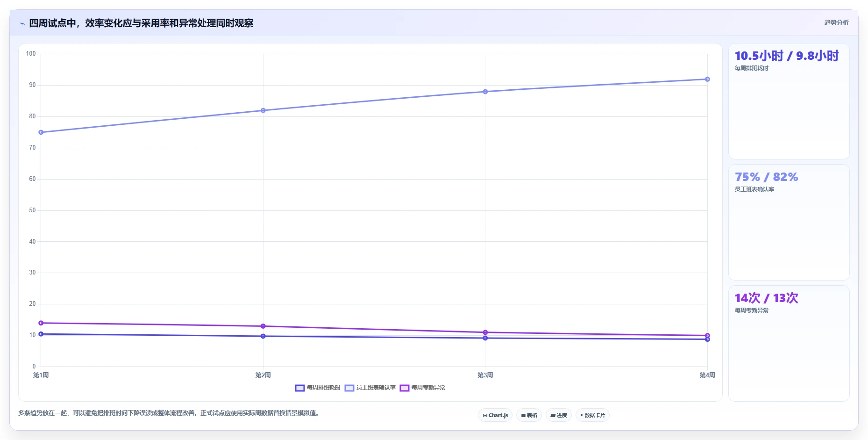868x440 pixels.
Task: Select the 表格 chip
Action: click(529, 415)
